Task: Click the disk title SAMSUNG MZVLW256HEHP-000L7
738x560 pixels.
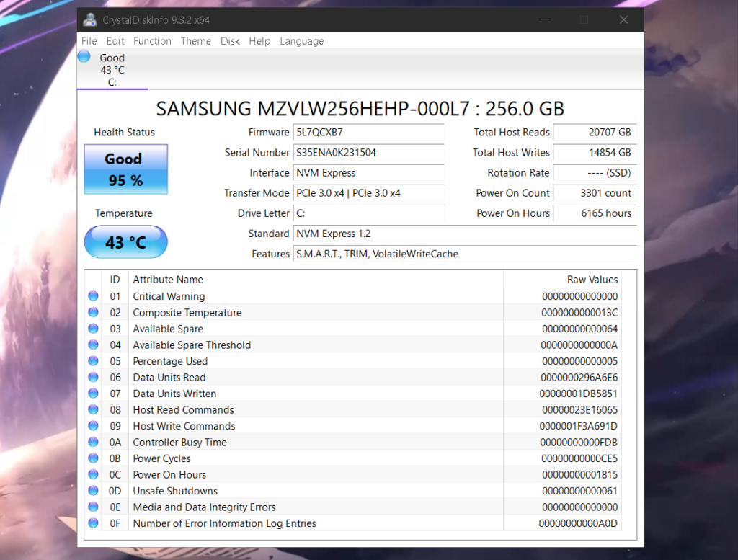Action: pyautogui.click(x=360, y=109)
